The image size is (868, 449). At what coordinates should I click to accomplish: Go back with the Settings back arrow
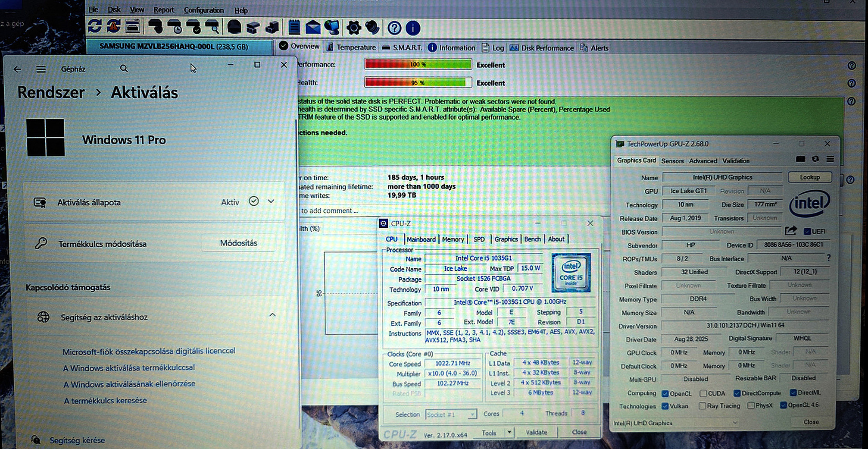tap(17, 69)
